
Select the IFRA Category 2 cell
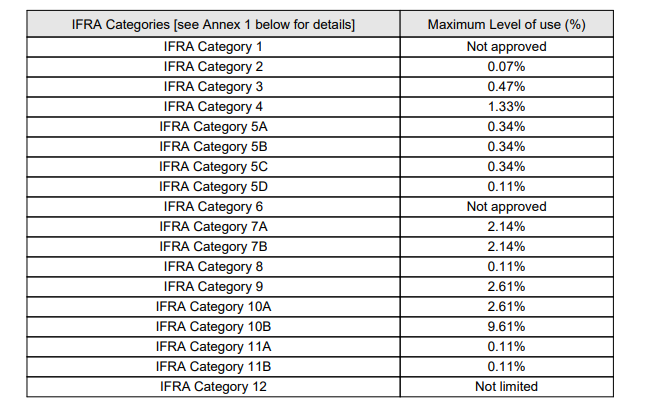tap(213, 66)
